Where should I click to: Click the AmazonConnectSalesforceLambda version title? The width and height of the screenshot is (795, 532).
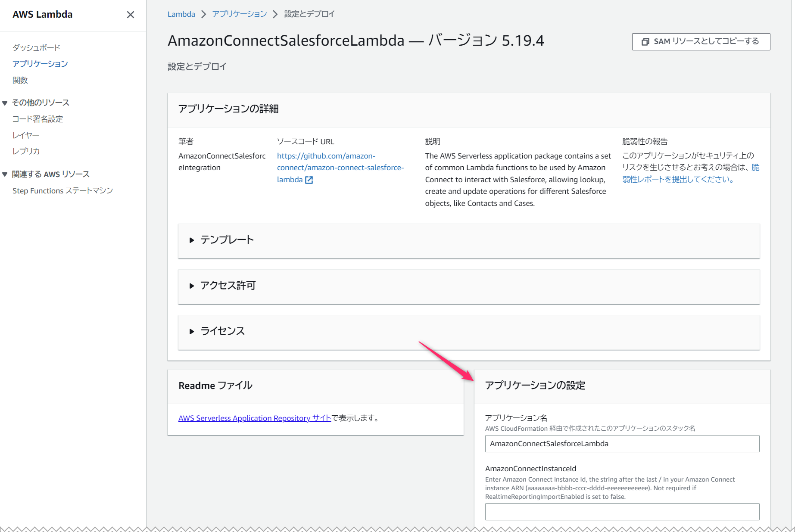pyautogui.click(x=356, y=40)
